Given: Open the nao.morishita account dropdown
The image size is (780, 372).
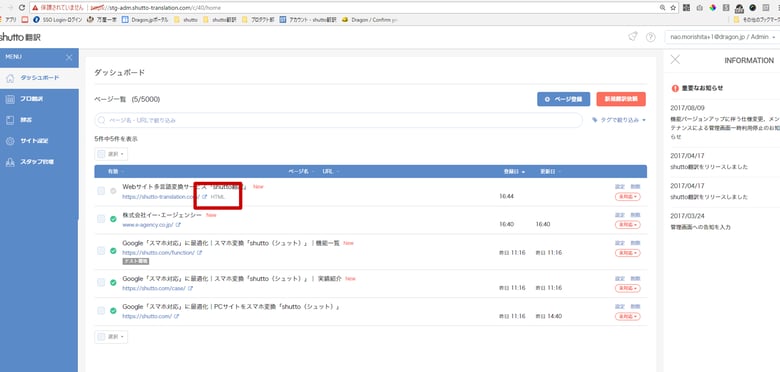Looking at the screenshot, I should (722, 37).
